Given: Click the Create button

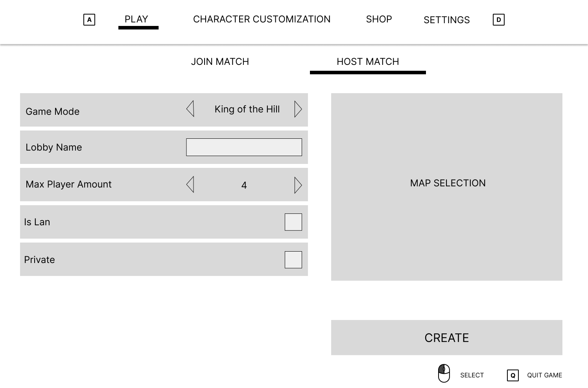Looking at the screenshot, I should click(x=447, y=338).
